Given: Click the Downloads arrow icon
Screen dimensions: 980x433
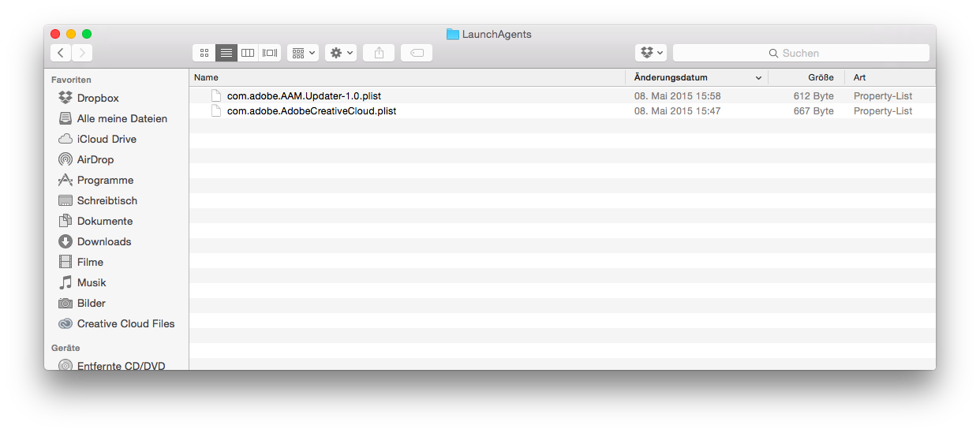Looking at the screenshot, I should click(65, 241).
